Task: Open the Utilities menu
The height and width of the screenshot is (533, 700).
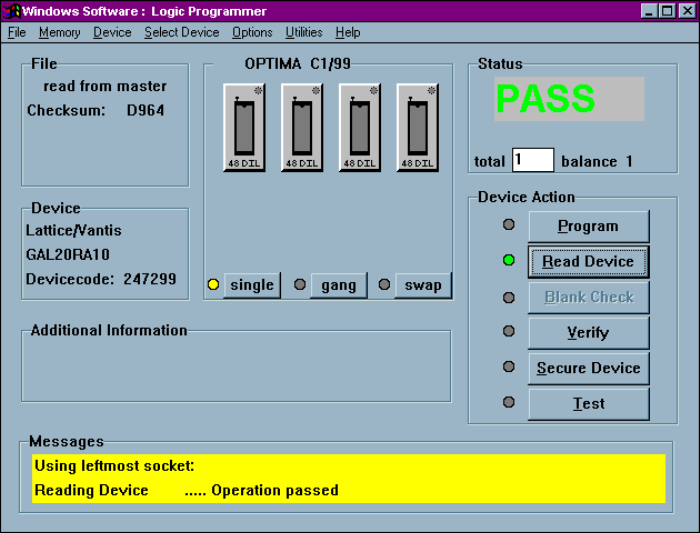Action: pyautogui.click(x=304, y=32)
